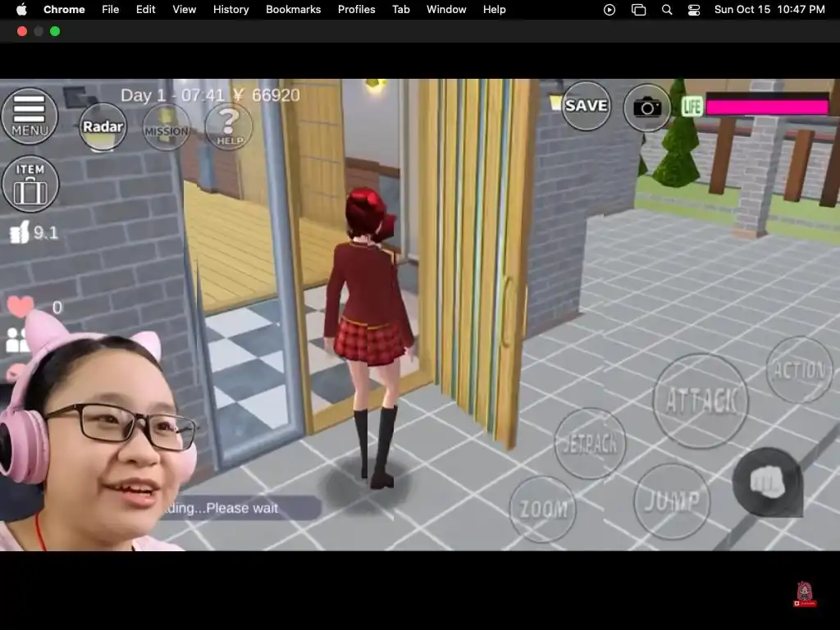Tap the JUMP control button
Viewport: 840px width, 630px height.
pos(672,501)
